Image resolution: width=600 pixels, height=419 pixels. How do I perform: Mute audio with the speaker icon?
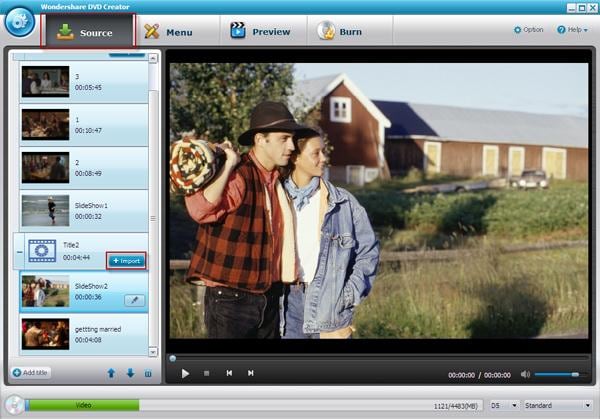click(x=525, y=374)
